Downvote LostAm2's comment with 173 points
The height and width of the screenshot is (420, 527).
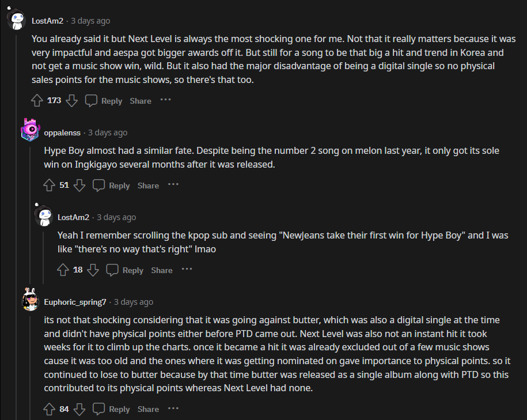coord(71,101)
